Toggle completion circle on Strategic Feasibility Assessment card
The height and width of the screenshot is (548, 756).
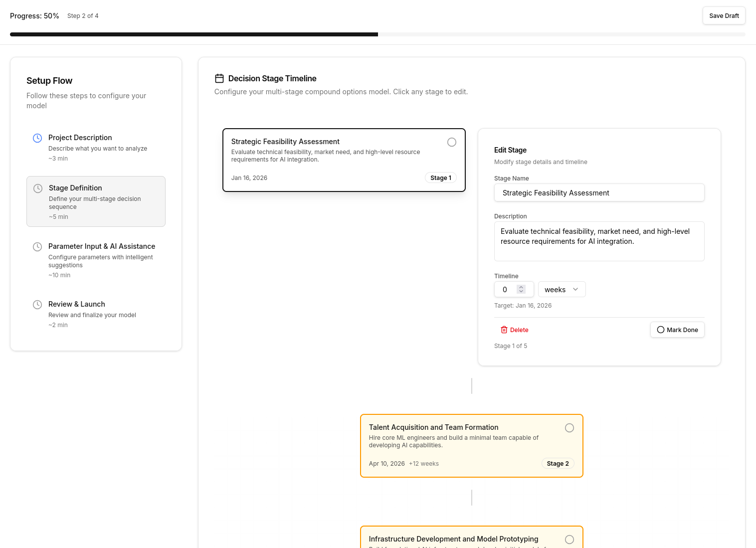(x=452, y=142)
